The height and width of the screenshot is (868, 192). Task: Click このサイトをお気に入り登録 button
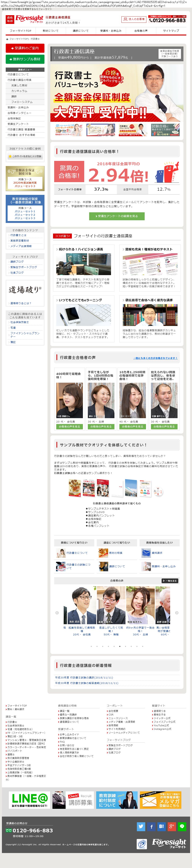point(25,156)
